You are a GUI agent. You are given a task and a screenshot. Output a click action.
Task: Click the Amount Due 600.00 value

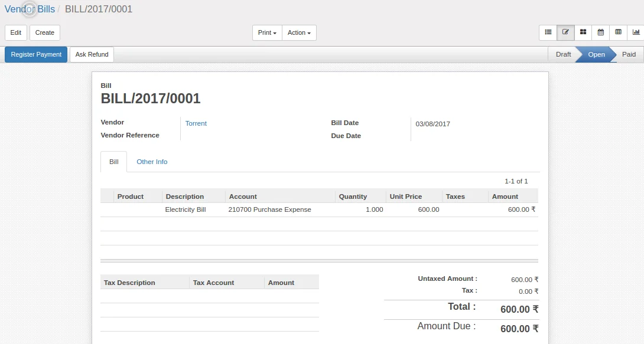click(519, 329)
